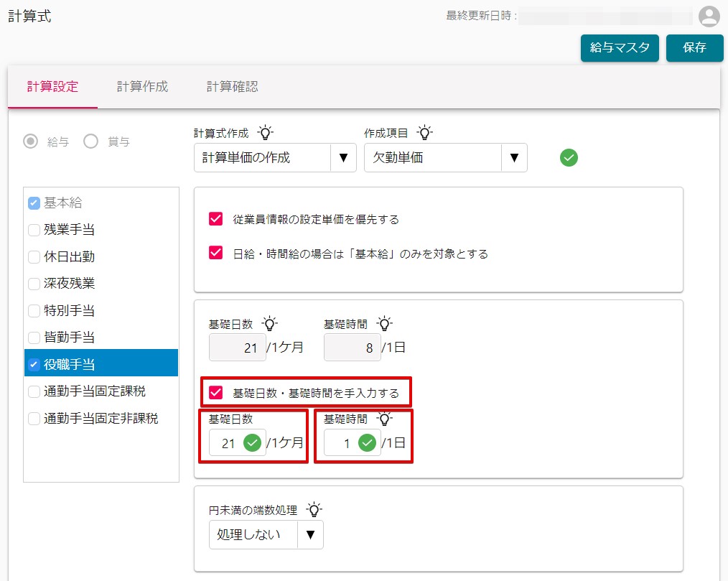Click the manual 基礎日数 input showing 21
Image resolution: width=728 pixels, height=581 pixels.
237,442
